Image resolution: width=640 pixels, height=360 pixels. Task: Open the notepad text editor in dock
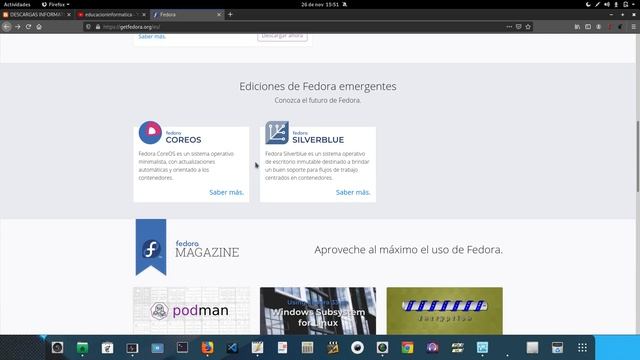click(258, 347)
